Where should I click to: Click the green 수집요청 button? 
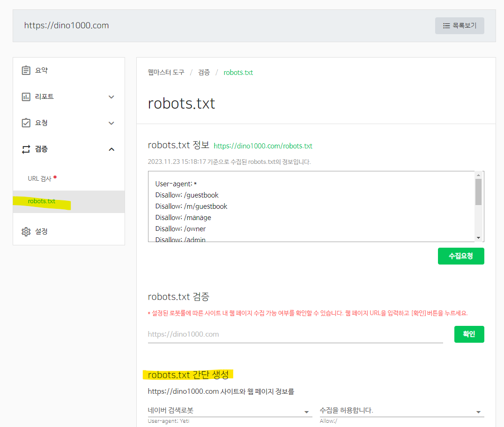(461, 256)
